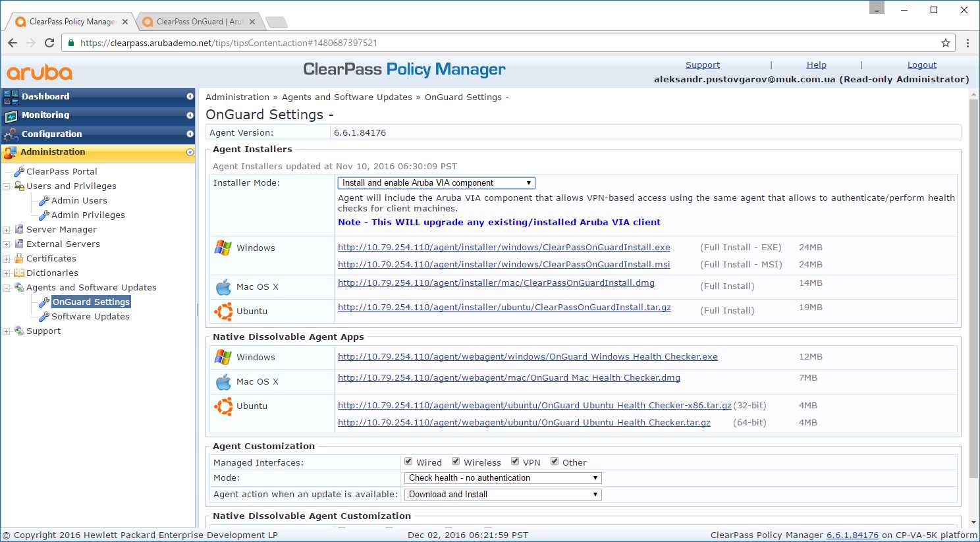Image resolution: width=980 pixels, height=542 pixels.
Task: Click the Users and Privileges icon
Action: [19, 186]
